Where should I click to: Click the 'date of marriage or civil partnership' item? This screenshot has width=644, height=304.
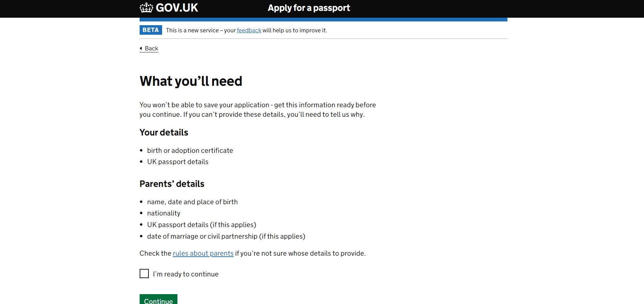pos(226,236)
